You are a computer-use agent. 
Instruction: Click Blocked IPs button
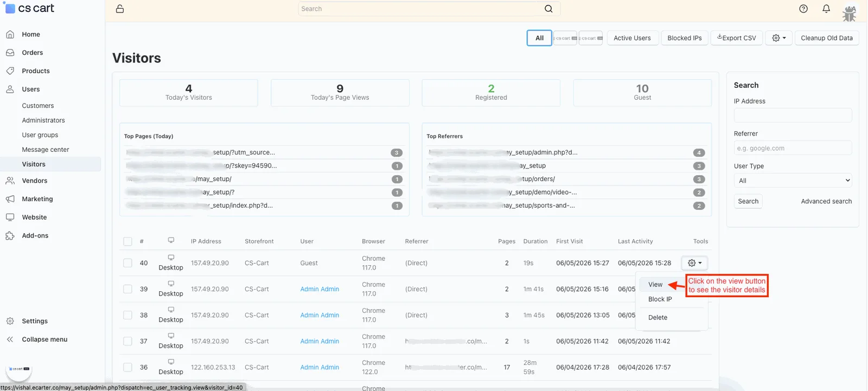click(685, 38)
